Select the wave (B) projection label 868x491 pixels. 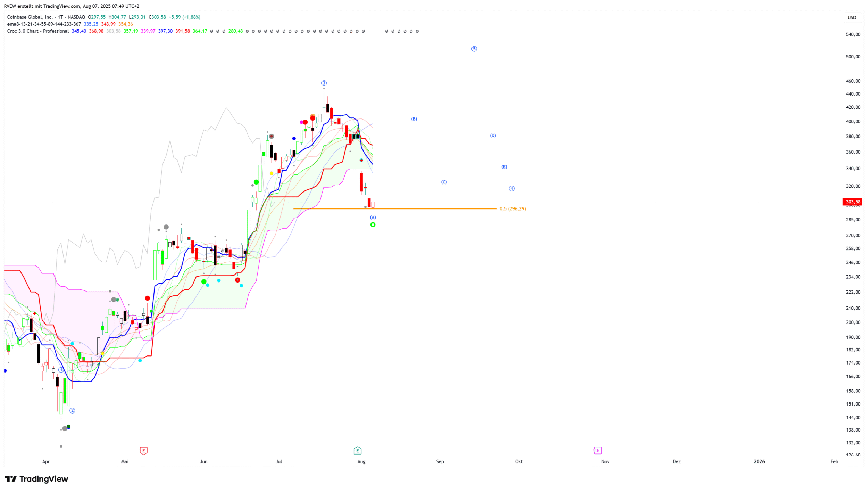[x=414, y=119]
